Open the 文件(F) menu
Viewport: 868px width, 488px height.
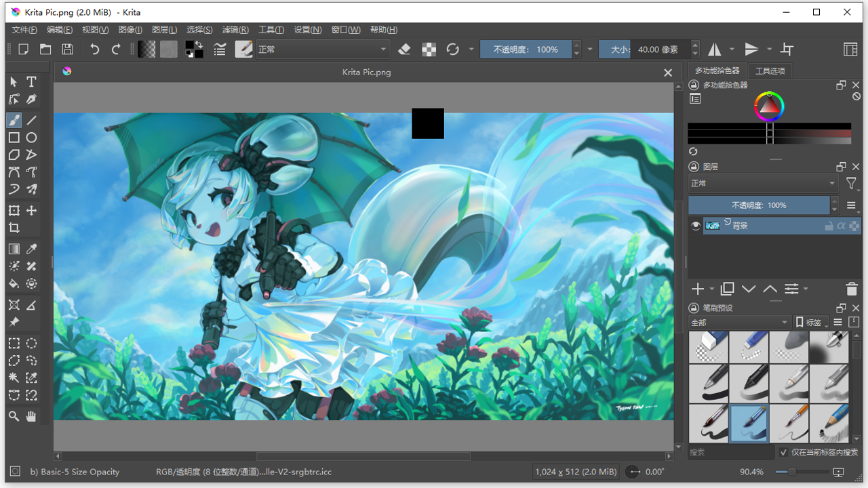pos(24,30)
